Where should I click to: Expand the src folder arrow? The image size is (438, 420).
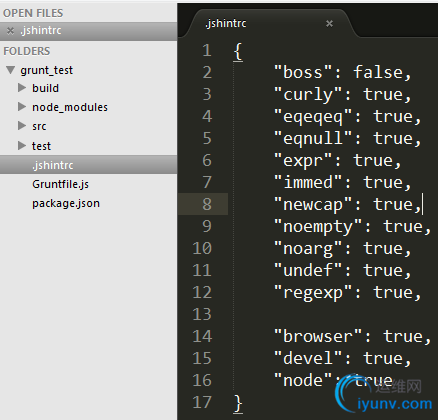(22, 126)
